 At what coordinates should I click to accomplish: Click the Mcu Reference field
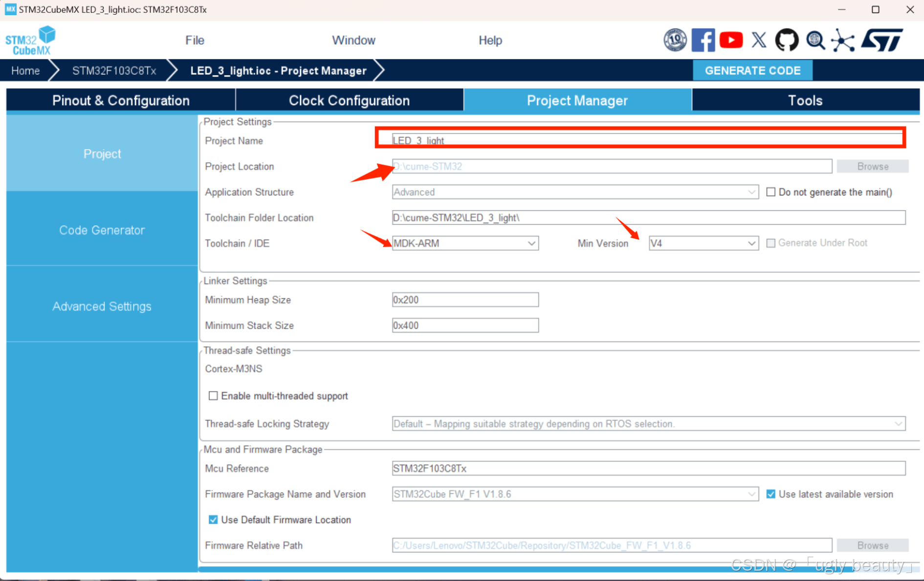648,468
